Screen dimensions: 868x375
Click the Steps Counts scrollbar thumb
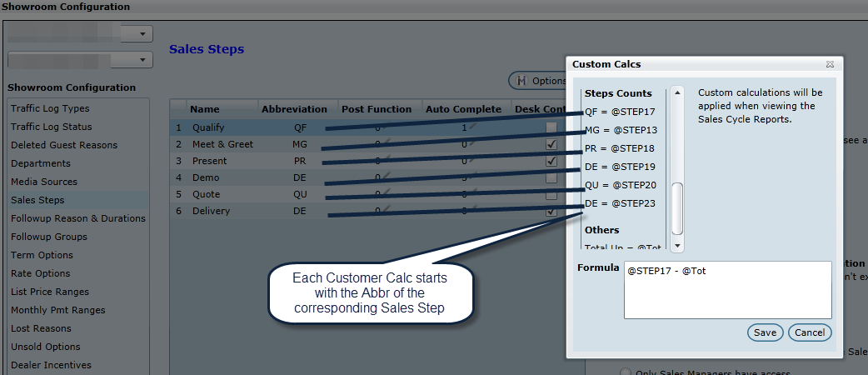[x=677, y=208]
